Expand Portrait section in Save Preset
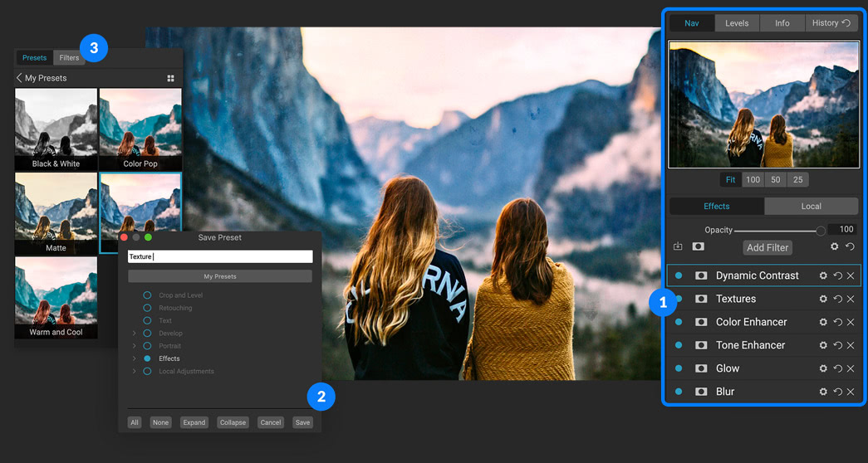Screen dimensions: 868x463 134,346
